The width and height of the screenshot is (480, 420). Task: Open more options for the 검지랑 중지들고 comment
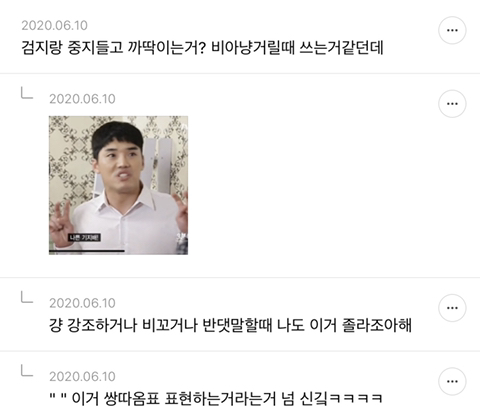click(x=452, y=30)
